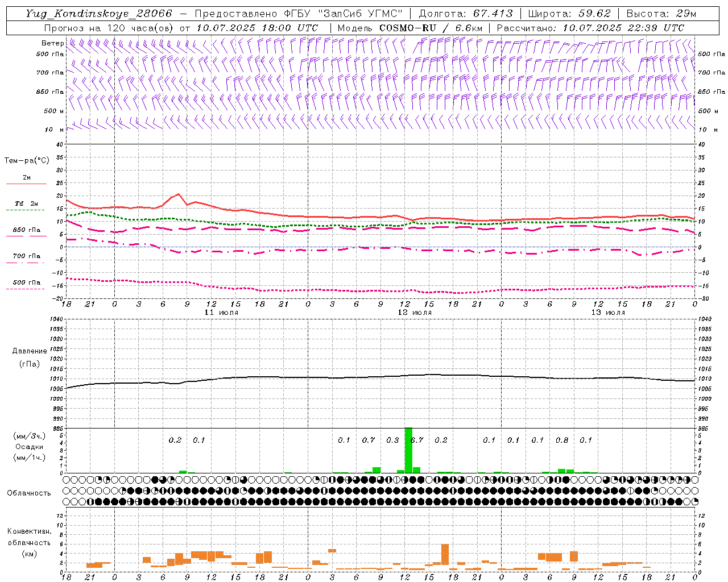Image resolution: width=728 pixels, height=582 pixels.
Task: Click the 850 гПа temperature legend label
Action: [x=27, y=230]
